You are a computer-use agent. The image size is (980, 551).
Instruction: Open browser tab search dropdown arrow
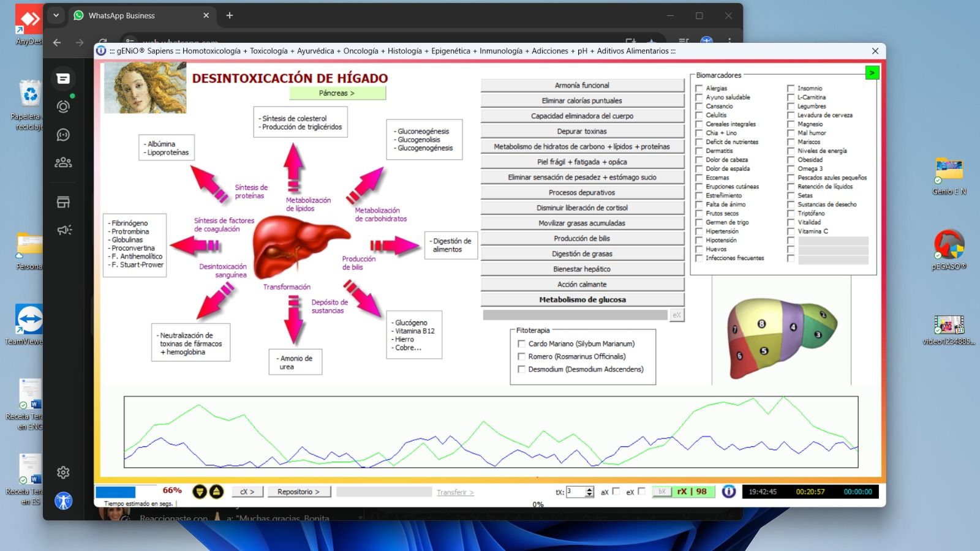(x=56, y=15)
